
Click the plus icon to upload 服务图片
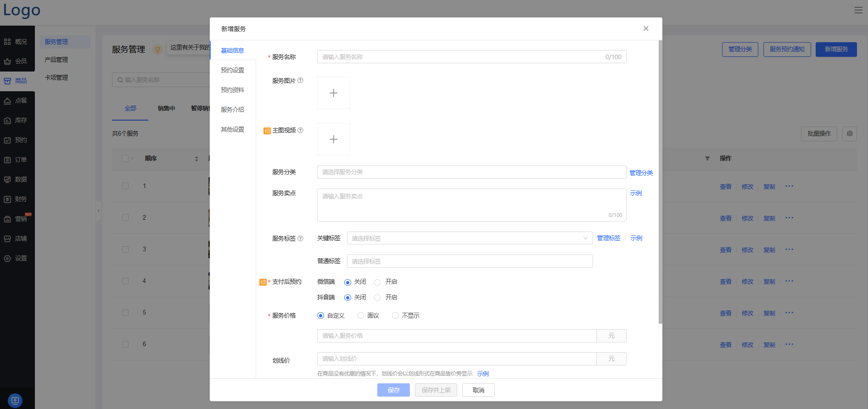334,93
